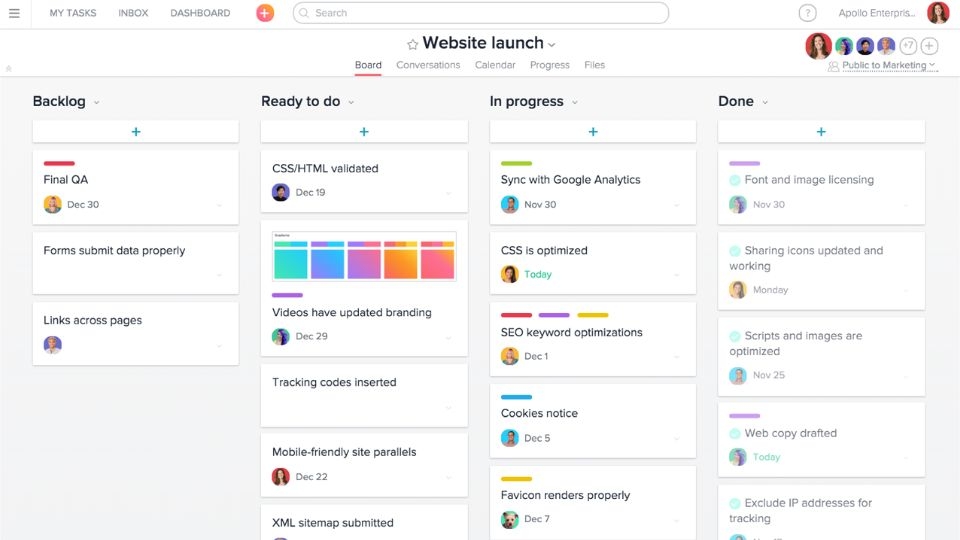Open the DASHBOARD
Viewport: 960px width, 540px height.
click(200, 13)
